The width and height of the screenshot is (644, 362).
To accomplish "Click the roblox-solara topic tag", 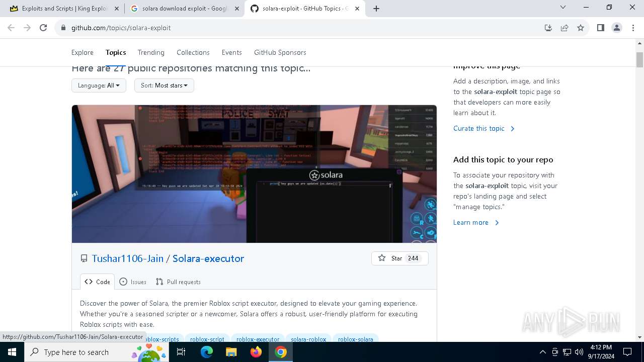I will (356, 339).
